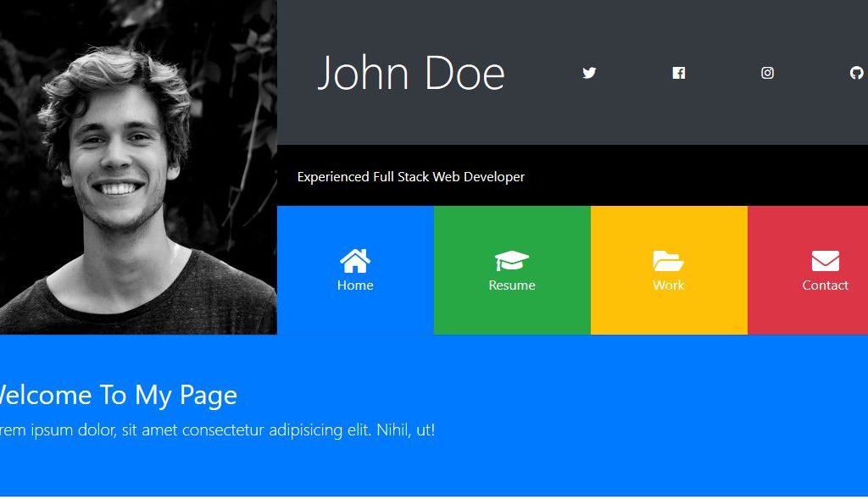The image size is (868, 499).
Task: Click the Facebook social icon
Action: click(678, 73)
